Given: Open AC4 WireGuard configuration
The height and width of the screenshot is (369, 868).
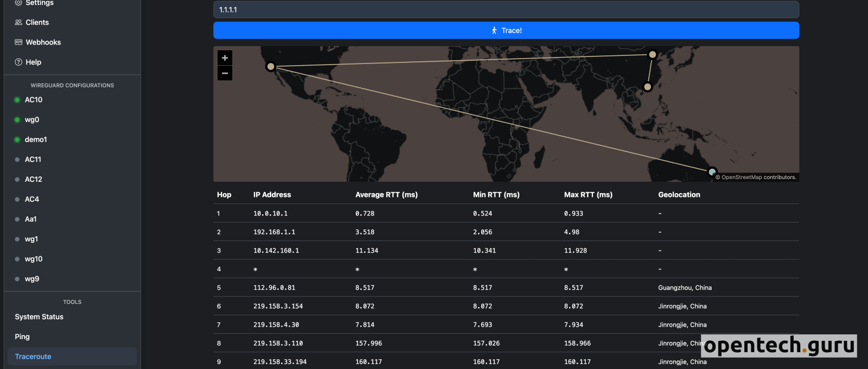Looking at the screenshot, I should click(32, 199).
